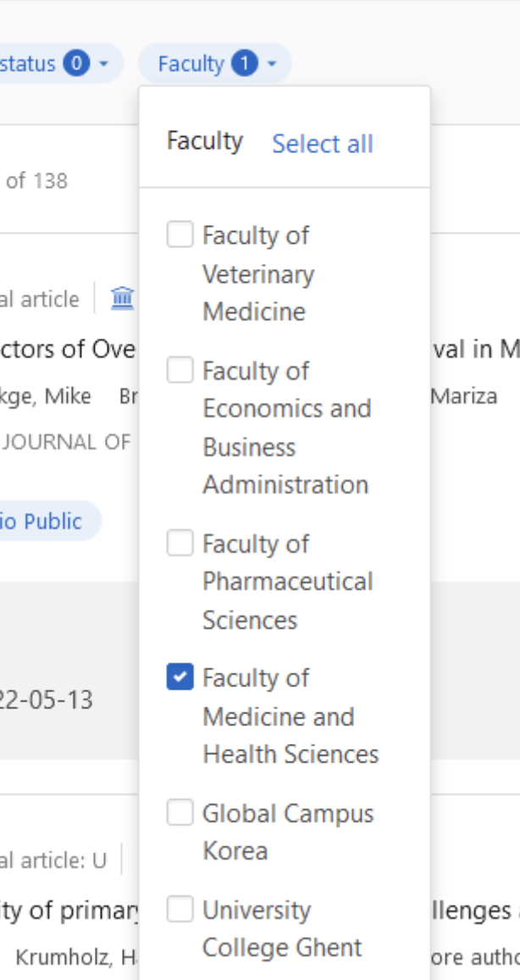520x980 pixels.
Task: Check Faculty of Veterinary Medicine
Action: (180, 235)
